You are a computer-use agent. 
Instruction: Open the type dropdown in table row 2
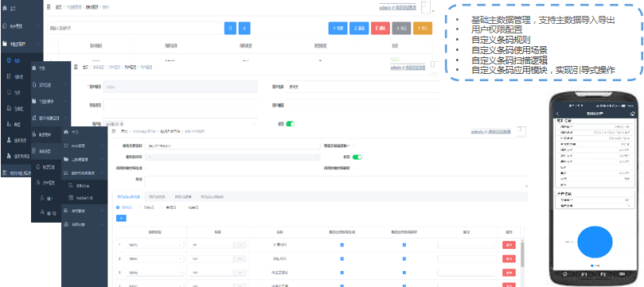click(155, 258)
